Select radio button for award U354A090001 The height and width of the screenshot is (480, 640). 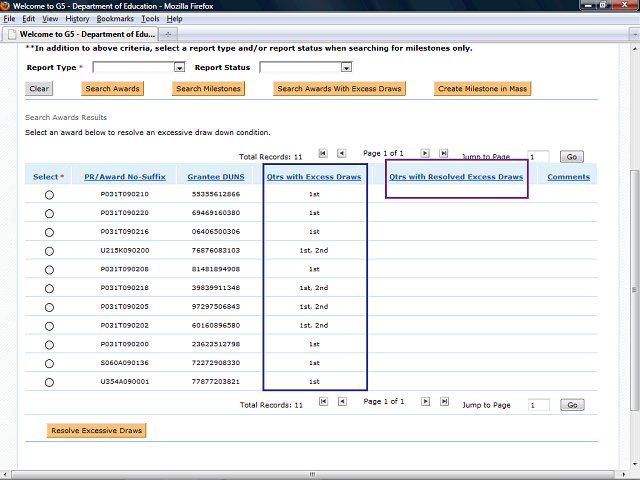click(49, 382)
